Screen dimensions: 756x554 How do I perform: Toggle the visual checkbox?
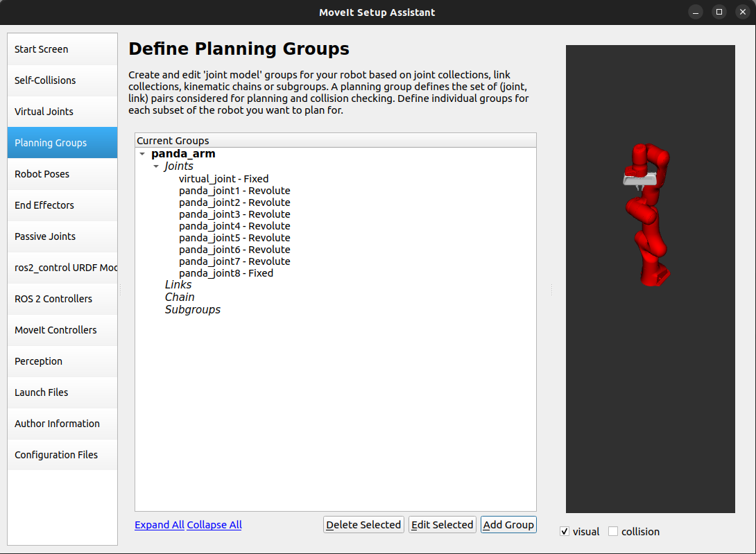pos(565,532)
